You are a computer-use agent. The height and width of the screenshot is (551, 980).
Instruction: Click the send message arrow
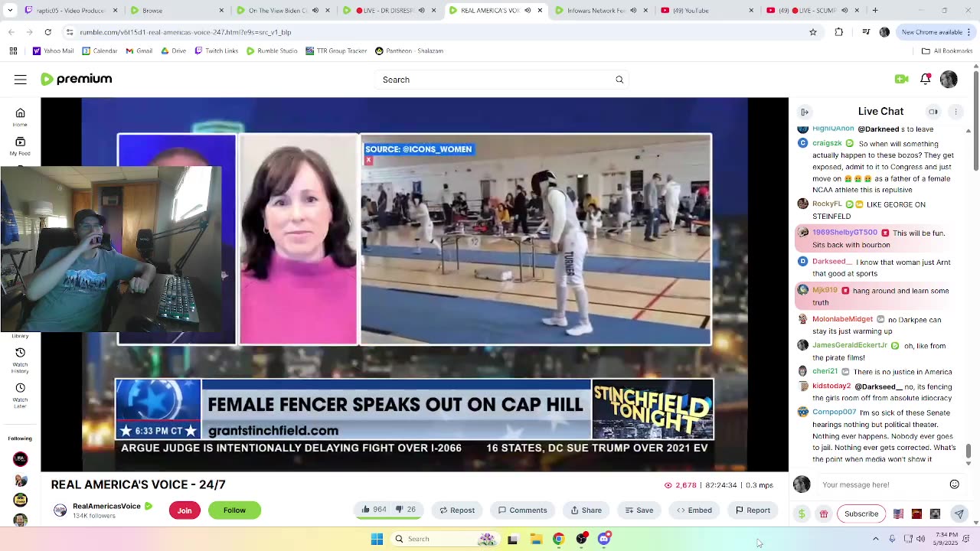959,514
